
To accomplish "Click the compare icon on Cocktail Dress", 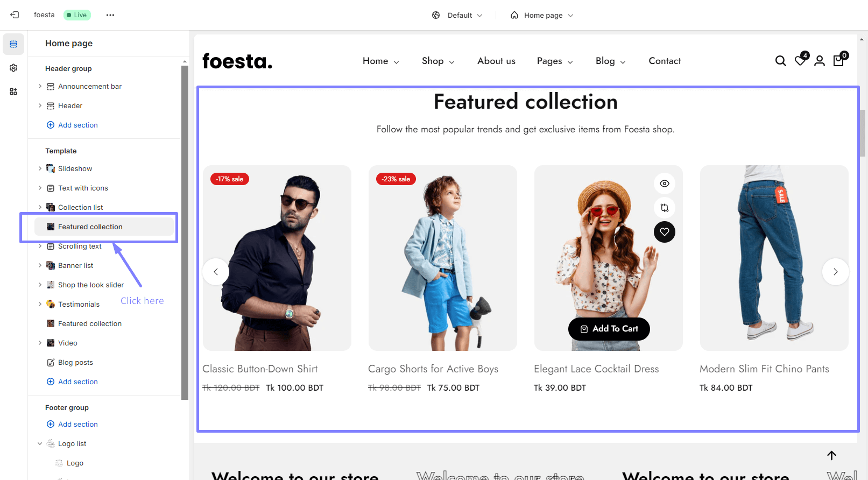I will (x=665, y=208).
